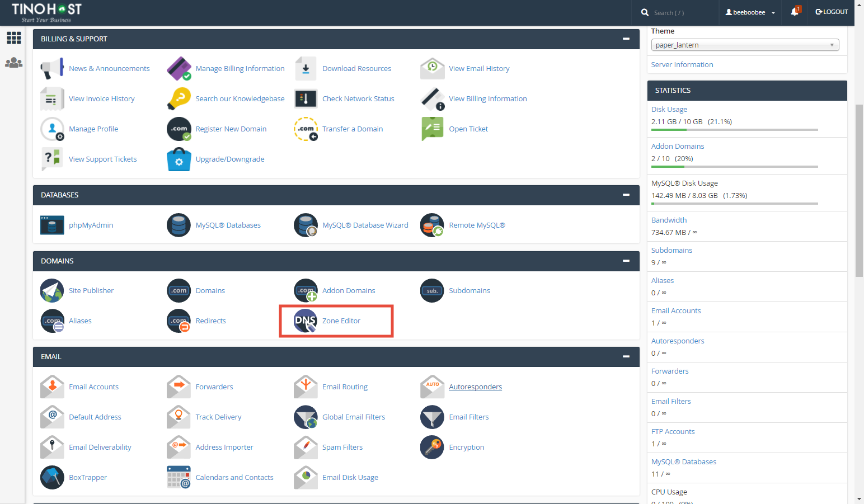Open the Transfer a Domain icon

[x=306, y=129]
